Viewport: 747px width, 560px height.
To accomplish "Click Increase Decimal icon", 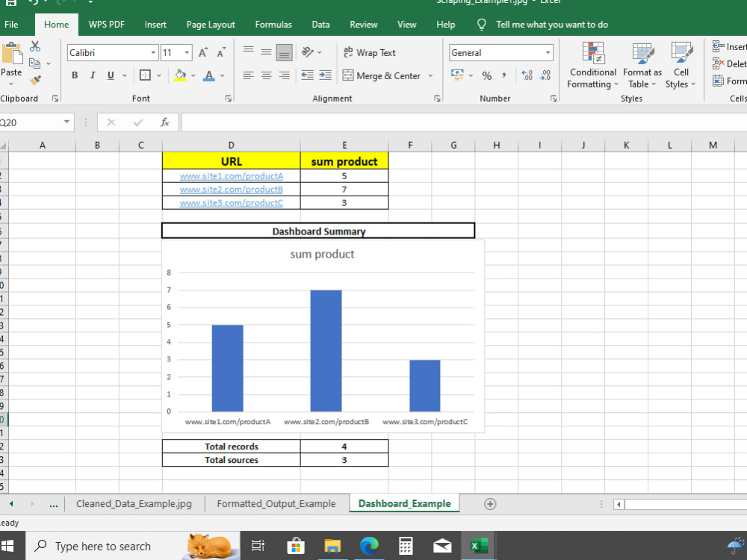I will tap(527, 75).
